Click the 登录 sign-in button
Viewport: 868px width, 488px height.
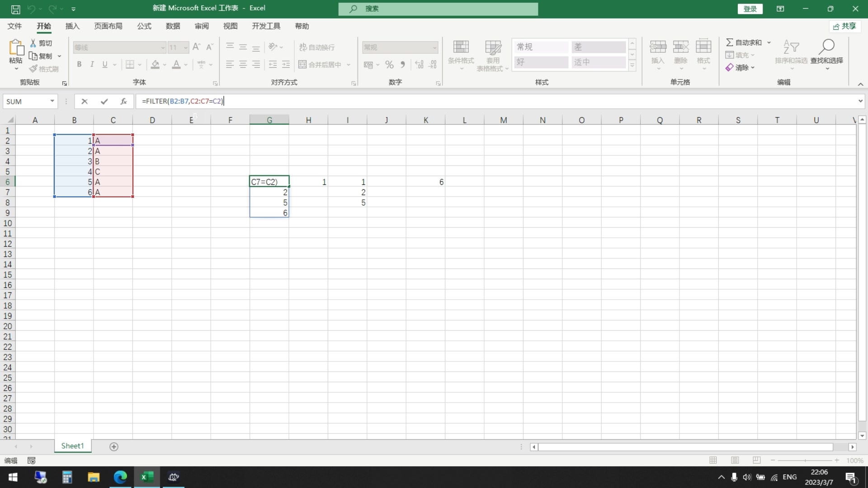pyautogui.click(x=750, y=9)
